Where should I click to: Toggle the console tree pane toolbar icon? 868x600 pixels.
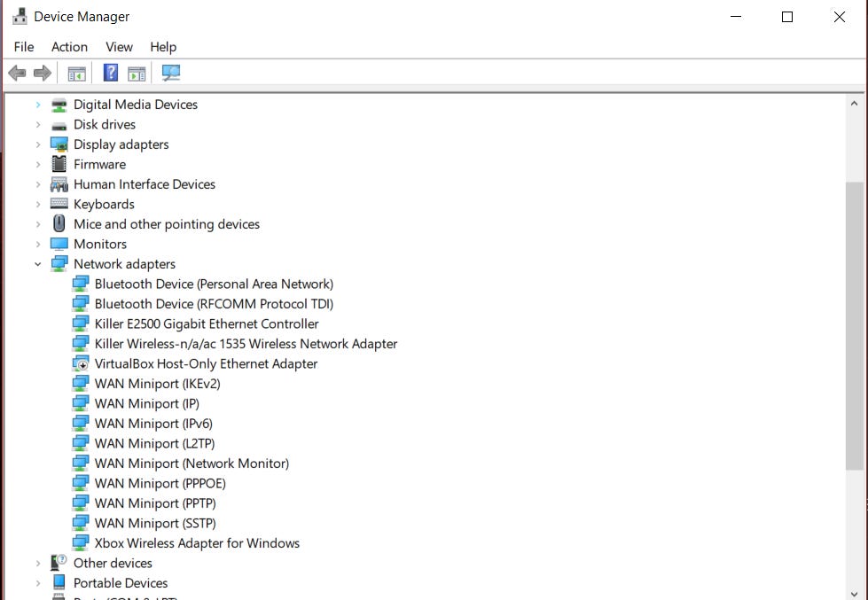coord(77,73)
